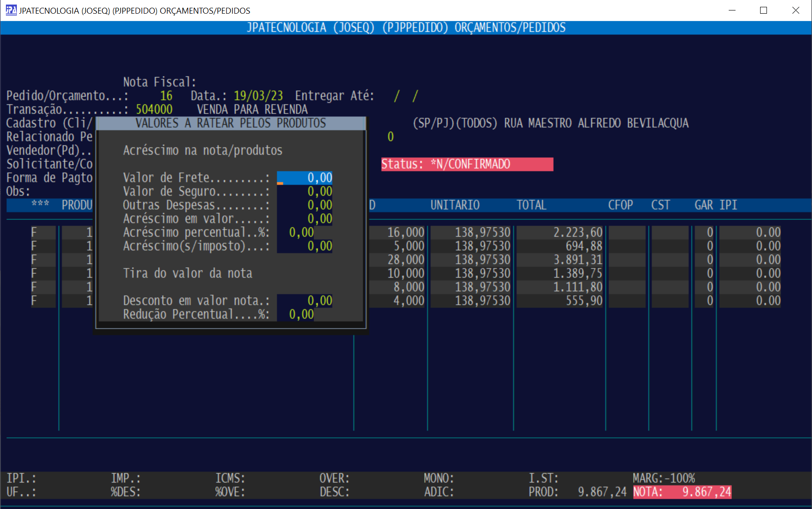Image resolution: width=812 pixels, height=509 pixels.
Task: Click the UNITARIO column header
Action: click(455, 205)
